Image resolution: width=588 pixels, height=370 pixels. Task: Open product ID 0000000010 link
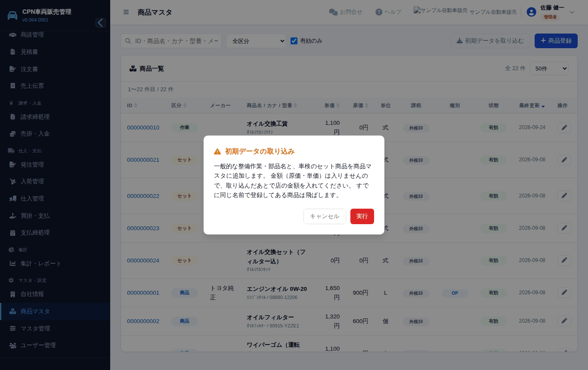pos(143,127)
